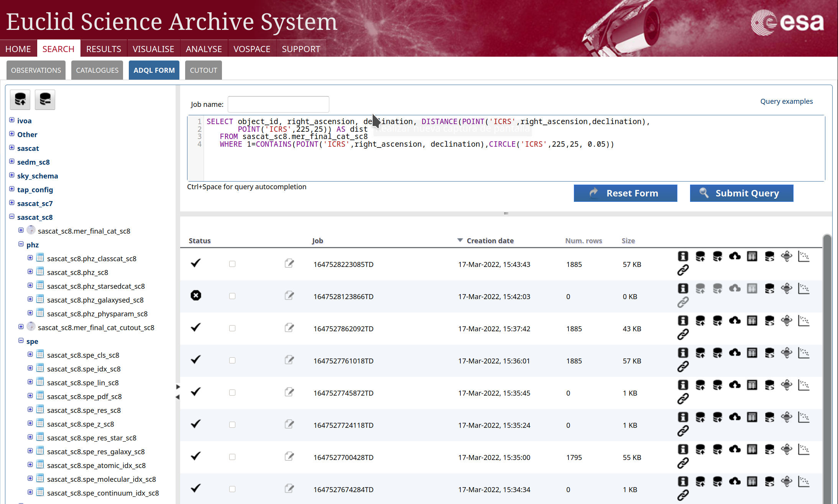Open the RESULTS menu
Image resolution: width=838 pixels, height=504 pixels.
click(104, 49)
